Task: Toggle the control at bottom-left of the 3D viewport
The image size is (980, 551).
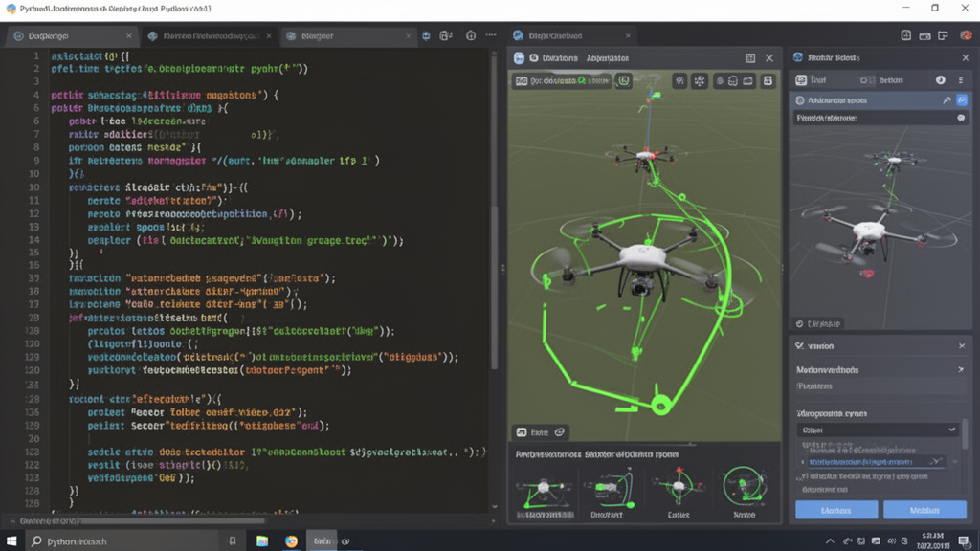Action: pyautogui.click(x=541, y=432)
